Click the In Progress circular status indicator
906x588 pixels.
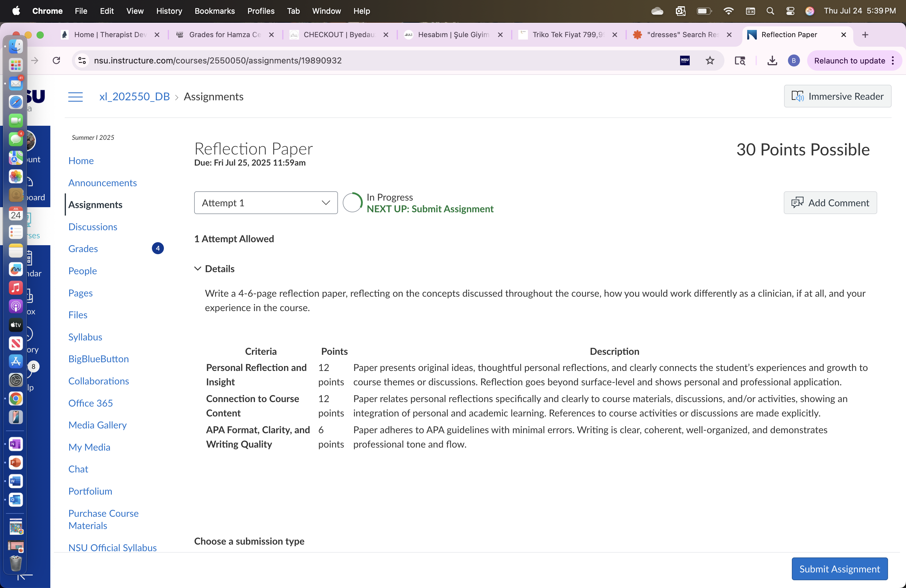point(353,202)
